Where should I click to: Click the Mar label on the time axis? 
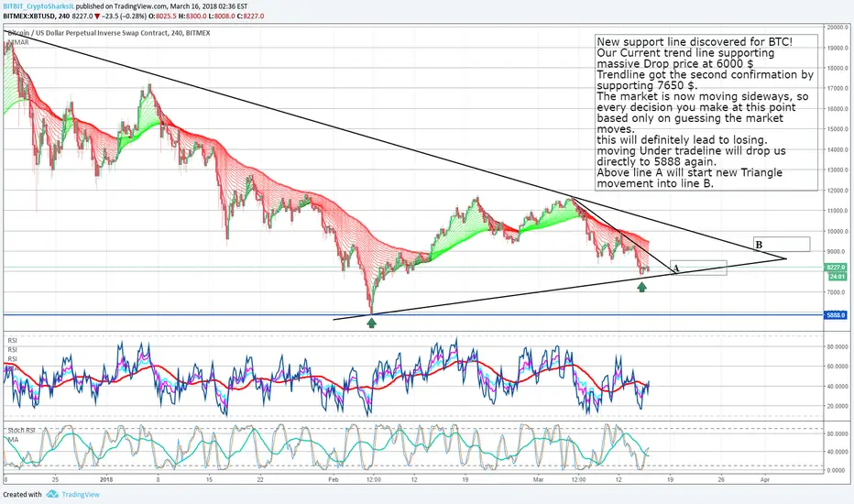click(x=538, y=480)
